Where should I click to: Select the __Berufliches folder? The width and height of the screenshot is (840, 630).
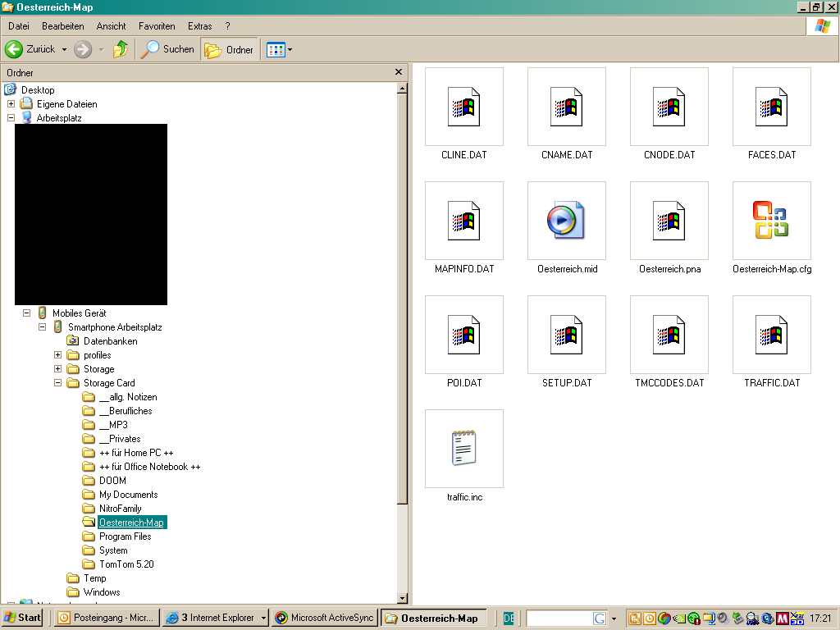coord(126,411)
